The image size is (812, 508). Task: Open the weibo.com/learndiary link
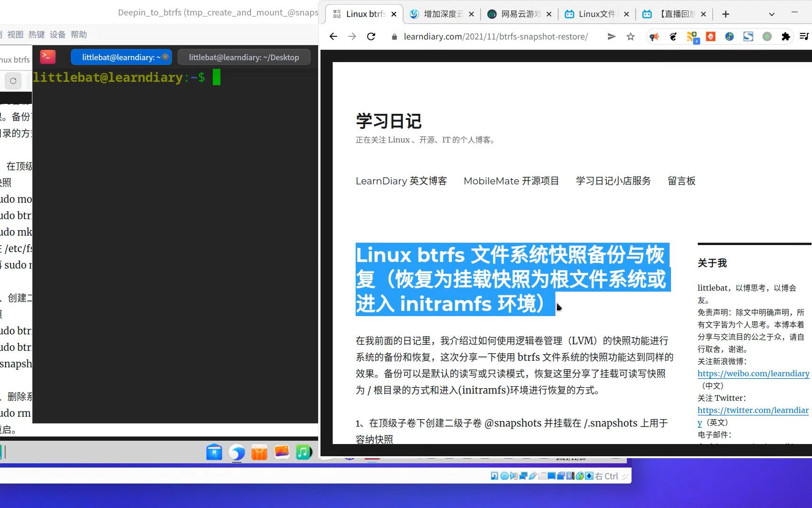[753, 373]
